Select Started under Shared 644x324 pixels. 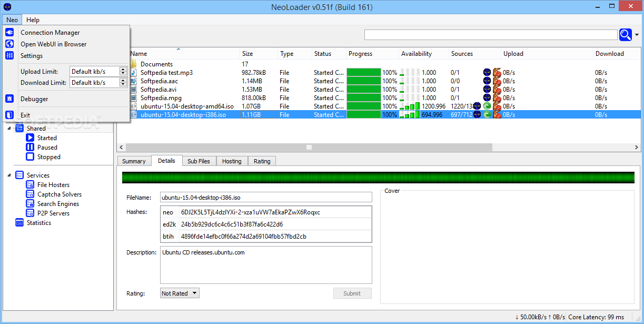pos(47,138)
